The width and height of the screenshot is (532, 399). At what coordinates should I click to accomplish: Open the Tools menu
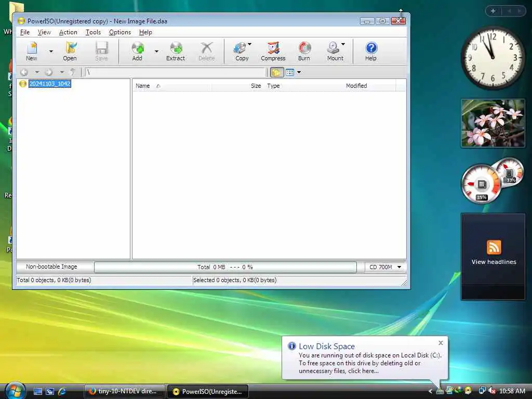pyautogui.click(x=93, y=32)
